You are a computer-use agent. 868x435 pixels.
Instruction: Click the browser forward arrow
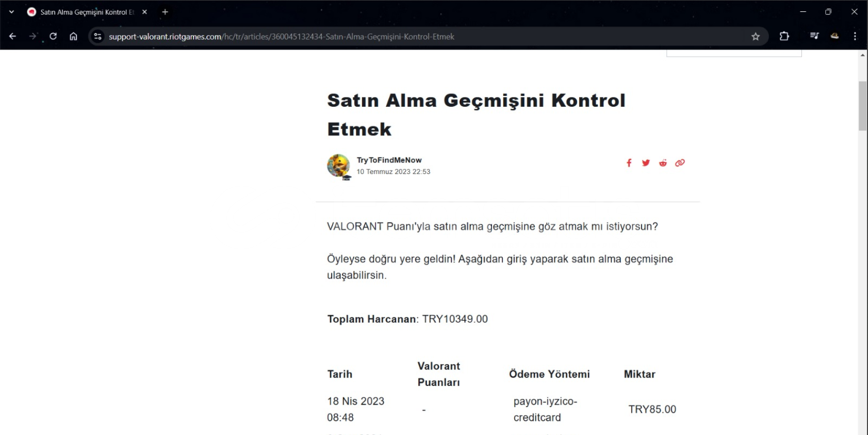point(32,36)
